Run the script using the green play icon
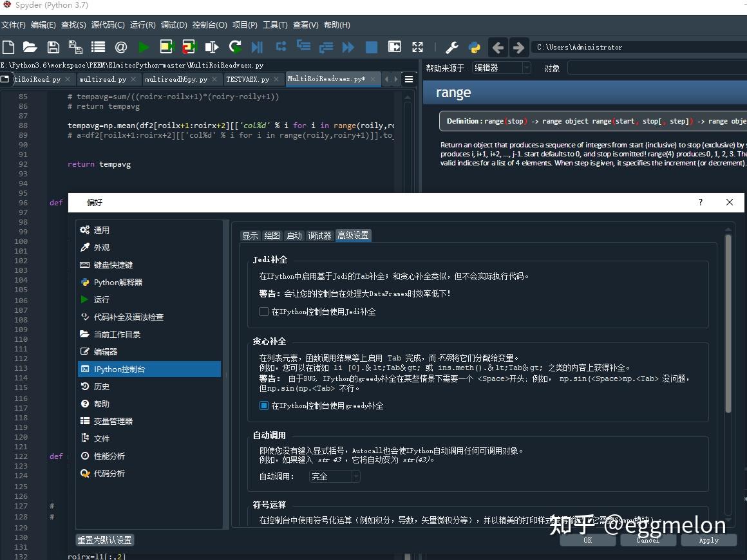This screenshot has height=560, width=747. point(144,46)
